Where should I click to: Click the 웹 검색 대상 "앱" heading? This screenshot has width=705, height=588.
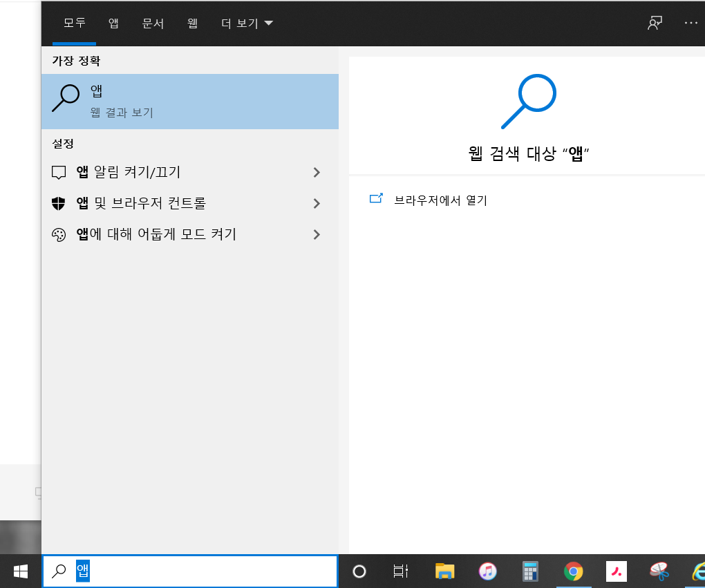(x=528, y=154)
